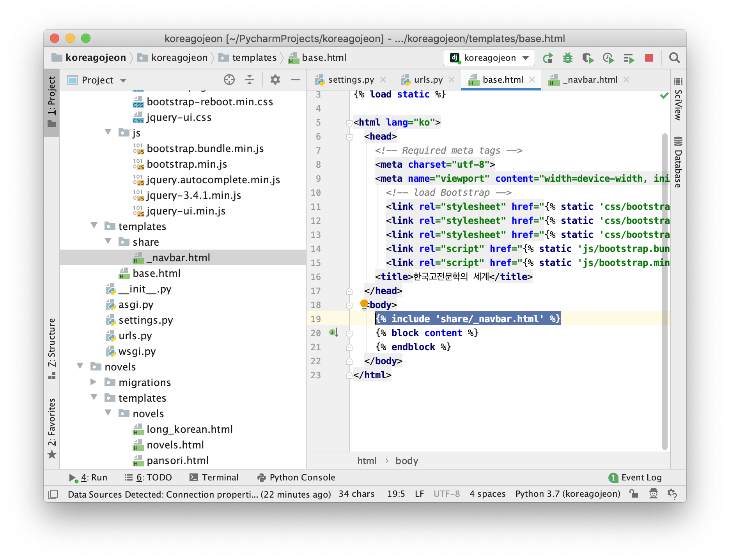
Task: Locate current file in Project tree
Action: 229,80
